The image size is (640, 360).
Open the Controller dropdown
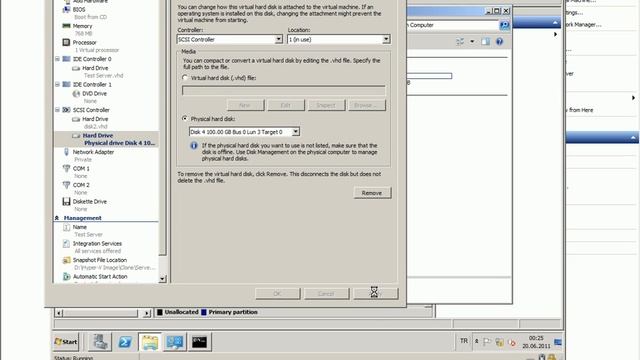tap(278, 39)
